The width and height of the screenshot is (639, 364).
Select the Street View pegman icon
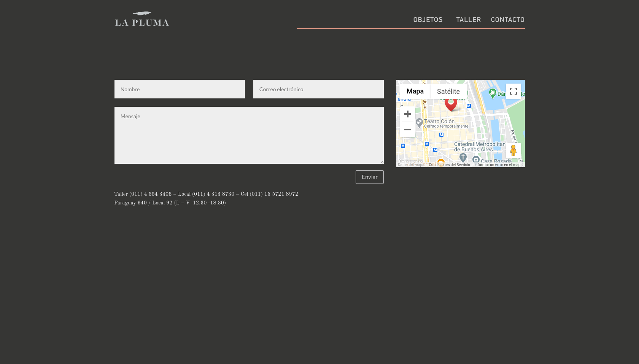point(513,150)
